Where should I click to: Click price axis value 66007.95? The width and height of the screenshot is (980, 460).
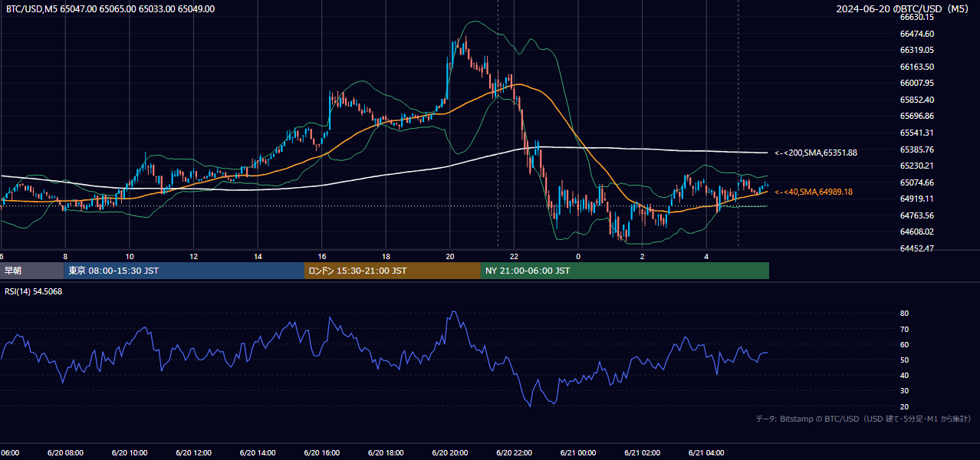[916, 83]
